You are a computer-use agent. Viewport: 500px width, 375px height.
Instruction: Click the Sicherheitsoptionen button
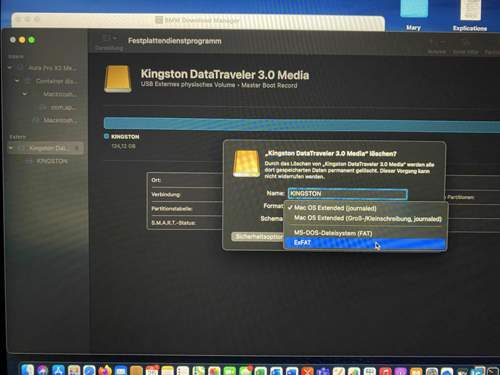[258, 236]
